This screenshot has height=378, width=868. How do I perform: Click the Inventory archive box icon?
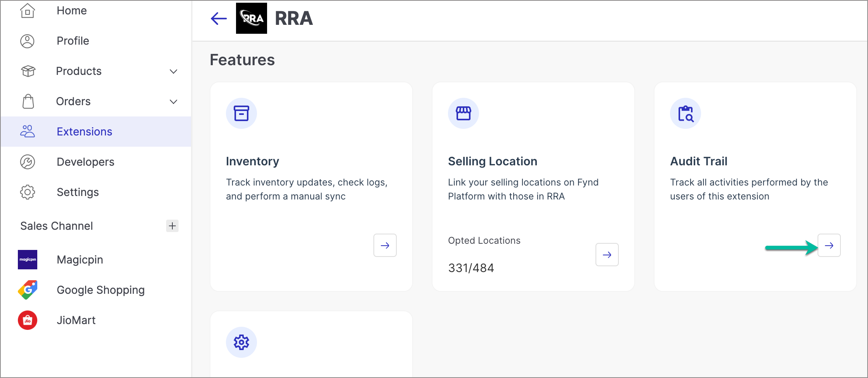[241, 113]
